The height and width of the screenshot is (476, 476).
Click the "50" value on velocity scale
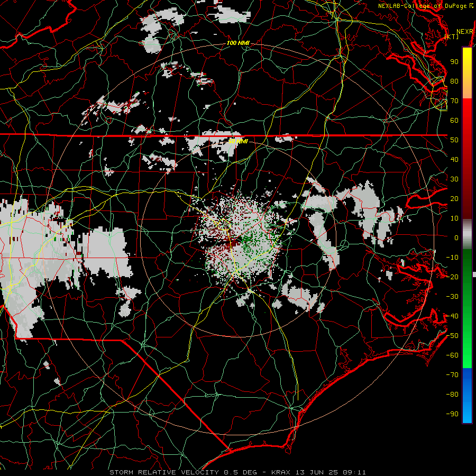pos(454,140)
